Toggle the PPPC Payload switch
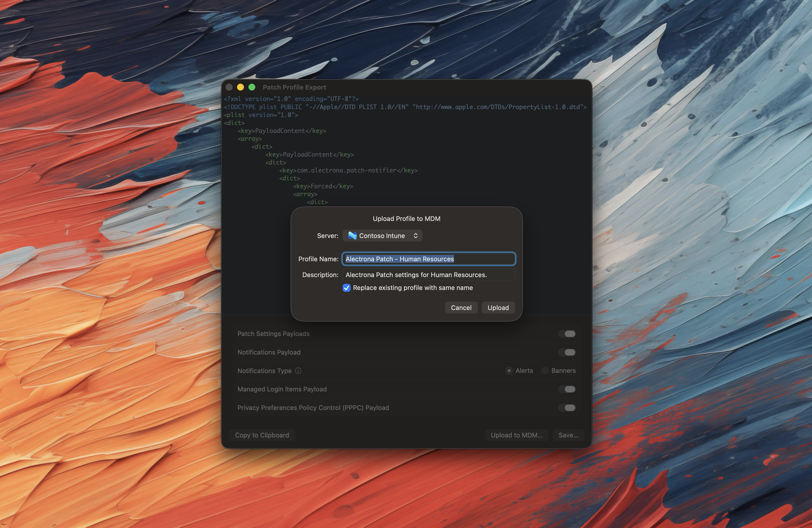This screenshot has width=812, height=528. click(567, 408)
